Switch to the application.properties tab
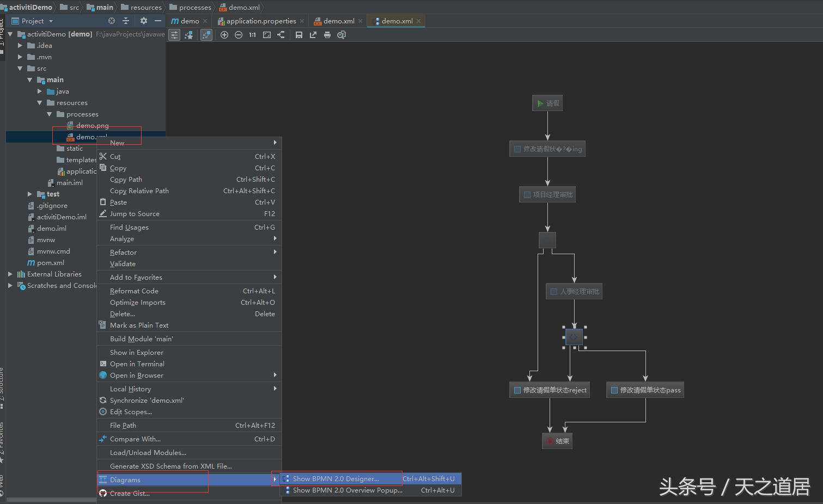This screenshot has height=504, width=823. click(x=261, y=21)
